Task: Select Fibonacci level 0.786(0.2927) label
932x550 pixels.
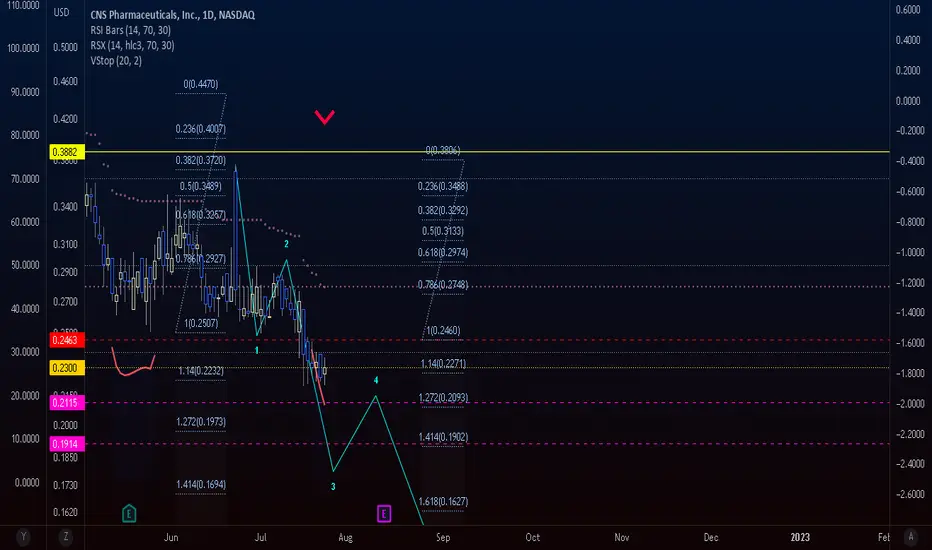Action: [200, 259]
